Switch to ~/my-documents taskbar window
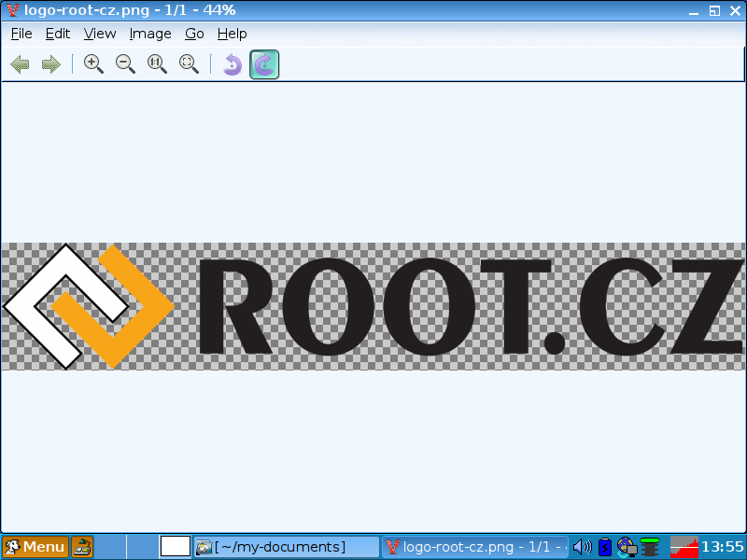This screenshot has height=560, width=747. [x=287, y=547]
